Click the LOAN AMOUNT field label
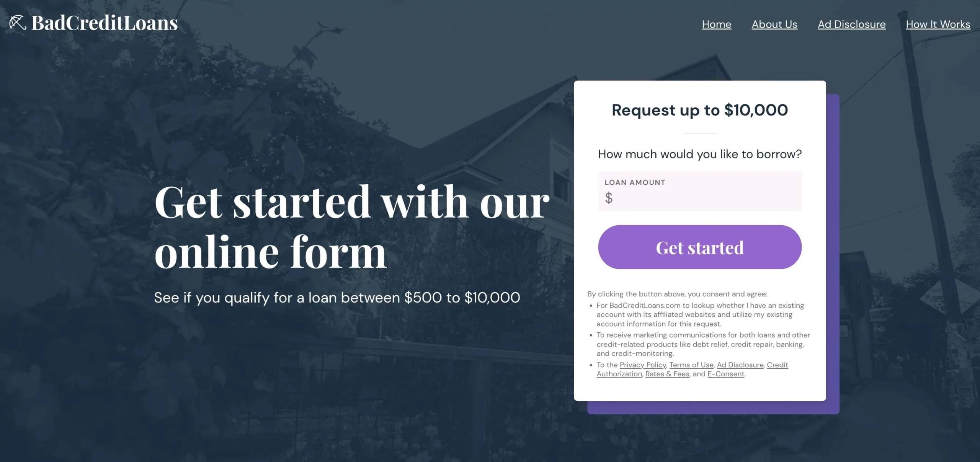980x462 pixels. (x=635, y=182)
